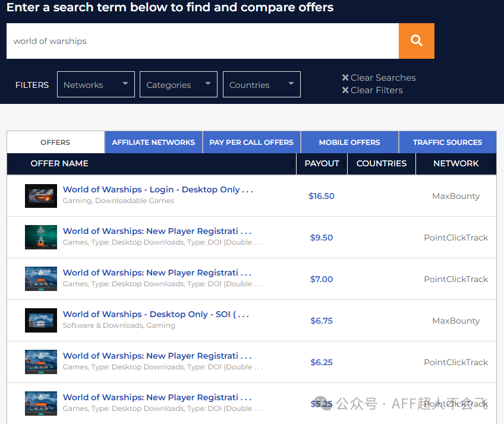Viewport: 504px width, 424px height.
Task: Open the $9.50 New Player Registration offer title
Action: [157, 231]
